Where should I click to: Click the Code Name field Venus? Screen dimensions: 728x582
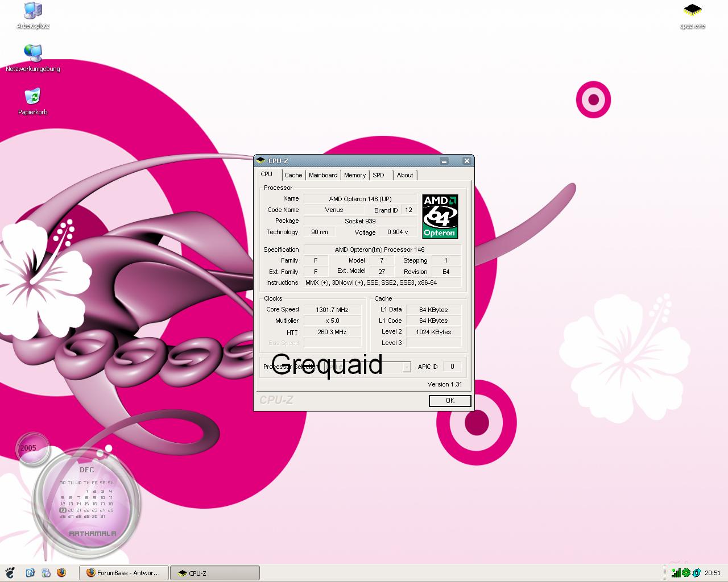pyautogui.click(x=334, y=210)
